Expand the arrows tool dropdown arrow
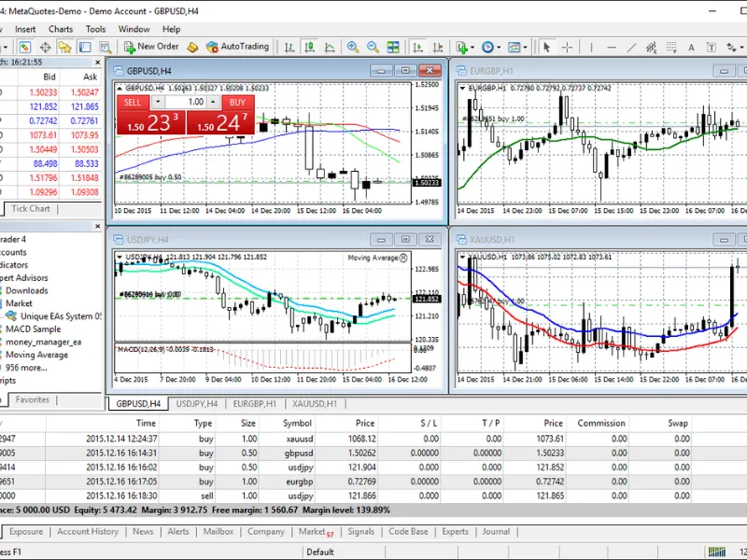747x560 pixels. tap(741, 48)
